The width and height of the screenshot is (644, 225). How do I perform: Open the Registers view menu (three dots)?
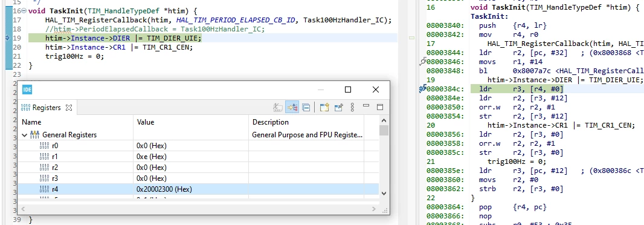pos(352,107)
